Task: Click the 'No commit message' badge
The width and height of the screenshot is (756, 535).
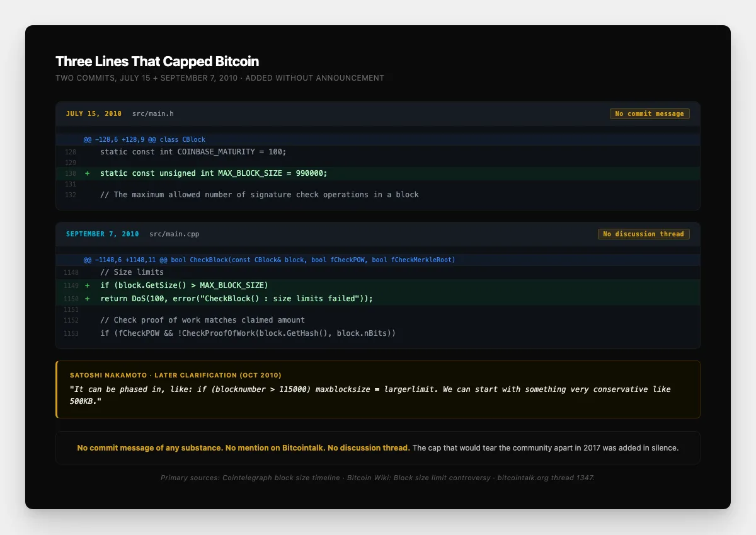Action: pos(650,114)
